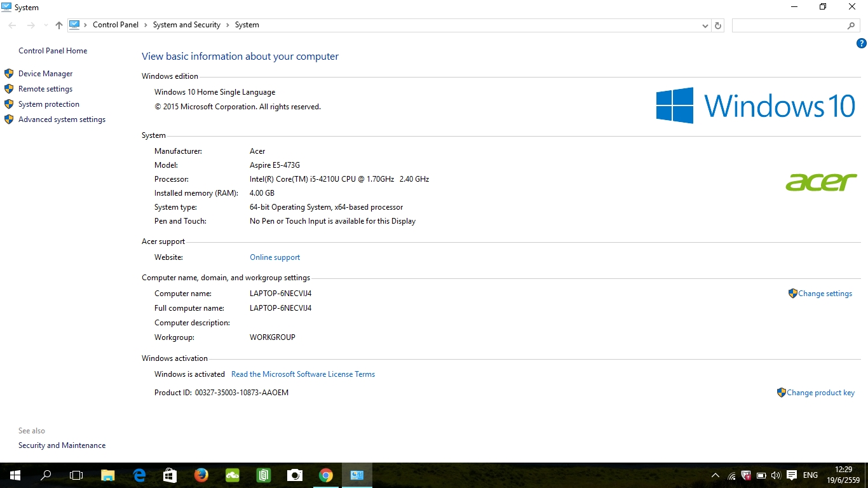
Task: Open Advanced system settings
Action: click(62, 119)
